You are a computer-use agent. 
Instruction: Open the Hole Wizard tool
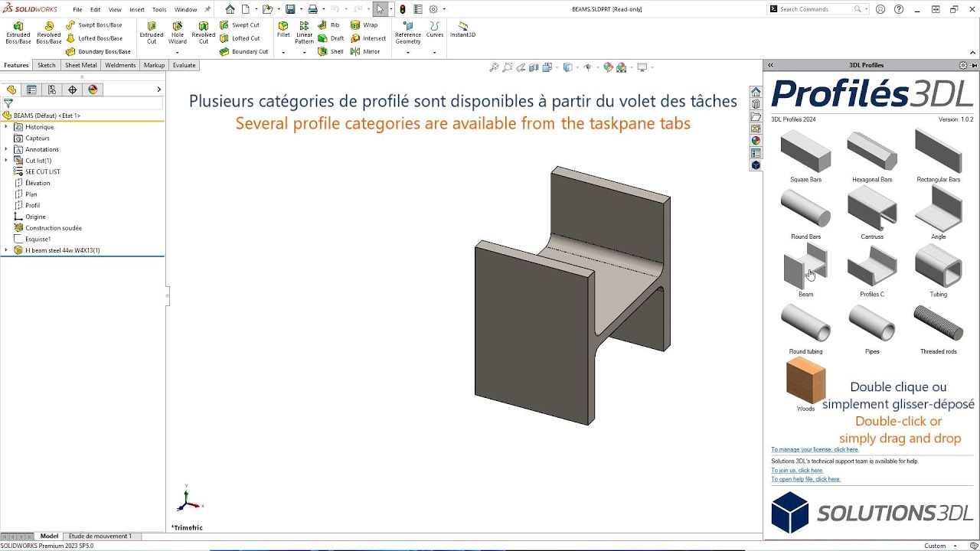click(x=178, y=32)
